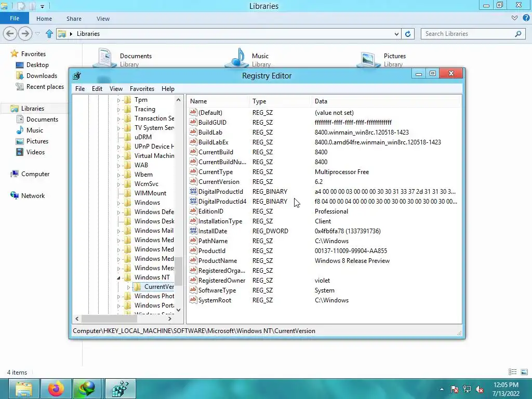Open the globe download manager taskbar icon

[87, 389]
